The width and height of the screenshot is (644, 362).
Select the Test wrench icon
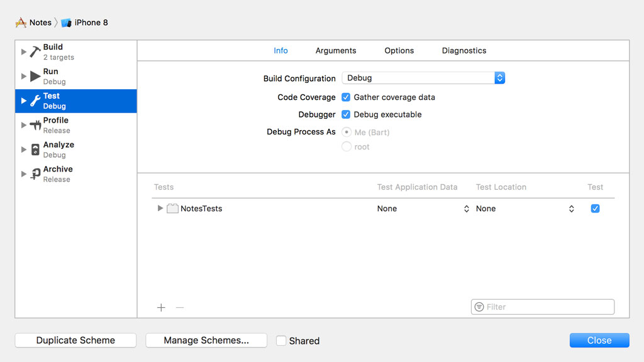[x=35, y=99]
